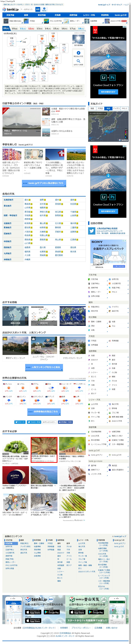Select the 12(日) date tab
The image size is (131, 644).
pyautogui.click(x=31, y=28)
